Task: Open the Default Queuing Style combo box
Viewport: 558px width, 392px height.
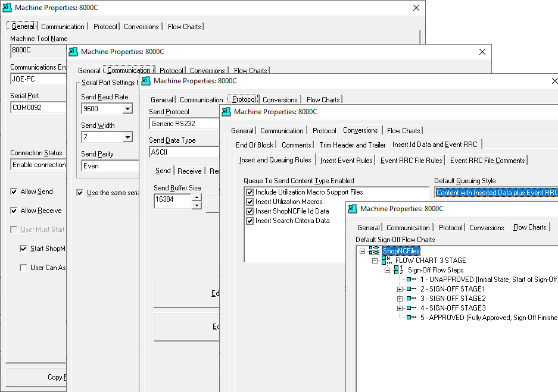Action: 497,192
